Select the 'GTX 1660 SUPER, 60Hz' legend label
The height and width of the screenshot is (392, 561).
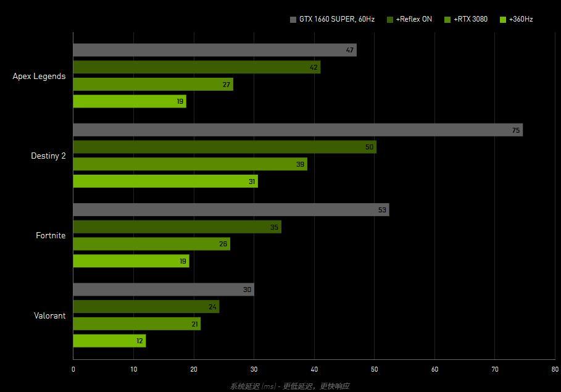click(x=337, y=19)
